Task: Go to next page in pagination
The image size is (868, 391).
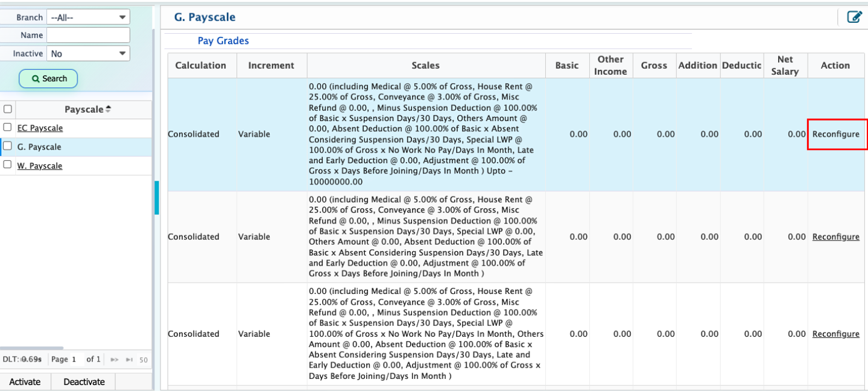Action: click(x=115, y=360)
